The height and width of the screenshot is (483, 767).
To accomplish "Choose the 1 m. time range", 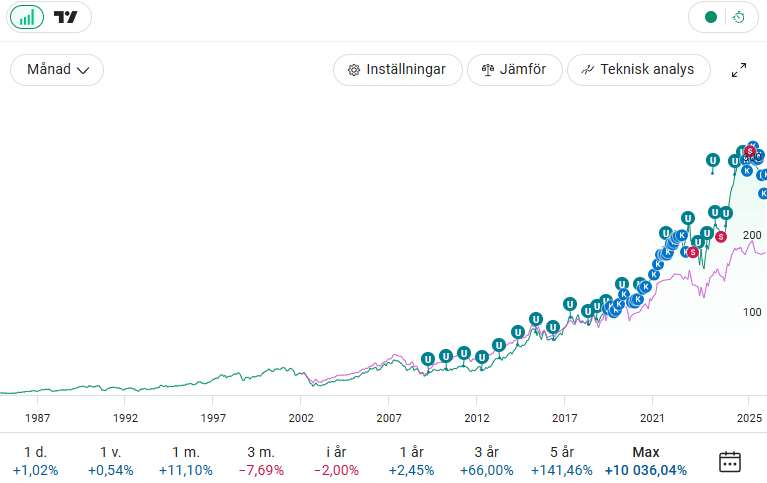I will click(185, 461).
